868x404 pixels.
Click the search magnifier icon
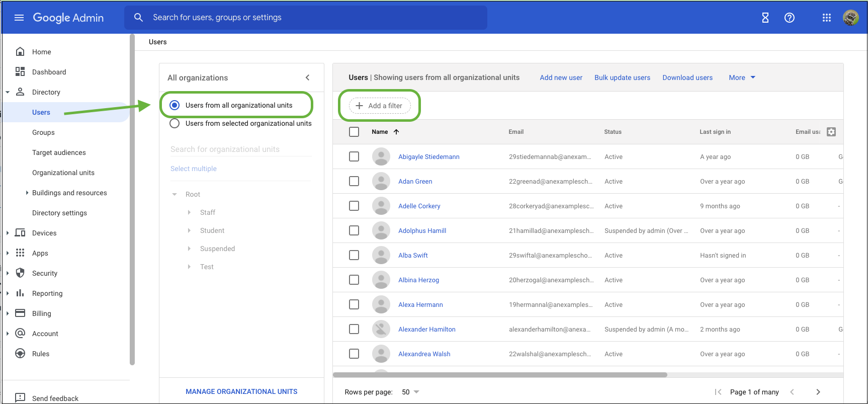139,18
